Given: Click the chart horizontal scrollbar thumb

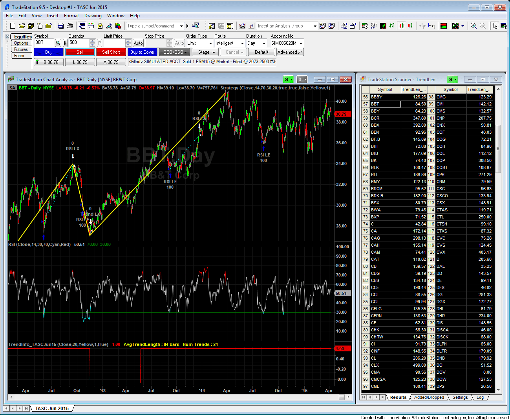Looking at the screenshot, I should [x=342, y=397].
